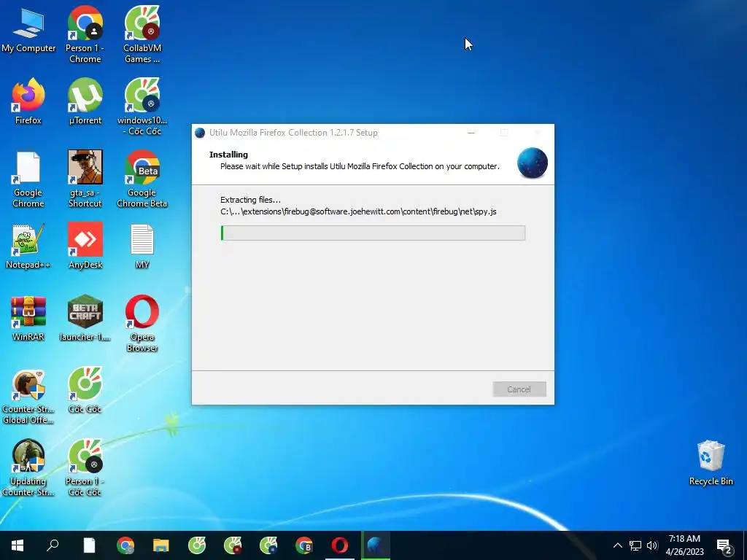Launch Google Chrome Beta desktop shortcut
747x560 pixels.
pos(142,179)
